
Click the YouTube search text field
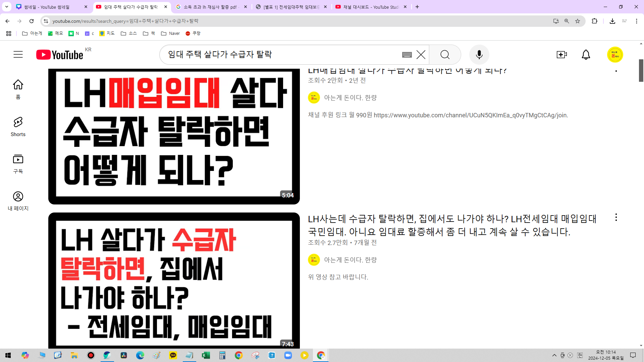pyautogui.click(x=282, y=55)
